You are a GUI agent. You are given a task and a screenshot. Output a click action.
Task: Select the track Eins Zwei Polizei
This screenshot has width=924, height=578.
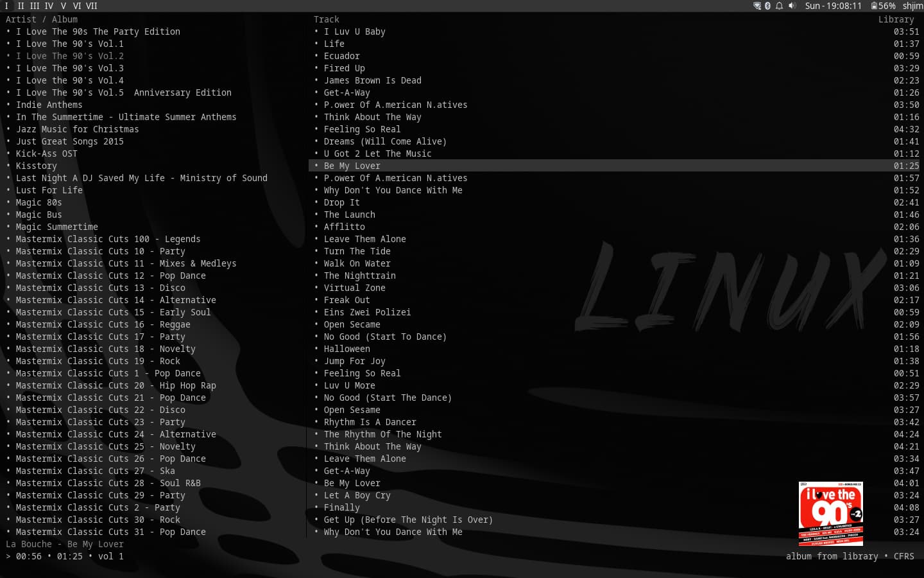(368, 312)
